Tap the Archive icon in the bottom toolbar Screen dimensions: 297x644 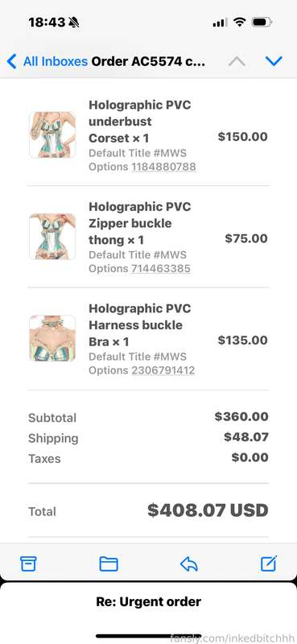tap(28, 564)
